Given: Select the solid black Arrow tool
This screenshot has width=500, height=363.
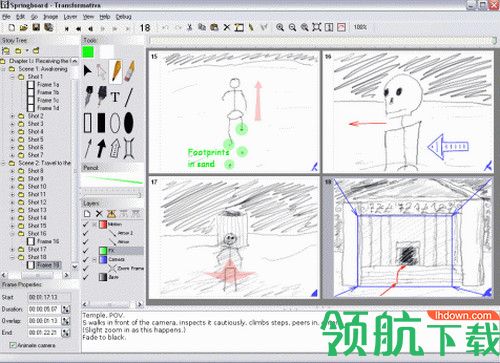Looking at the screenshot, I should (x=101, y=148).
